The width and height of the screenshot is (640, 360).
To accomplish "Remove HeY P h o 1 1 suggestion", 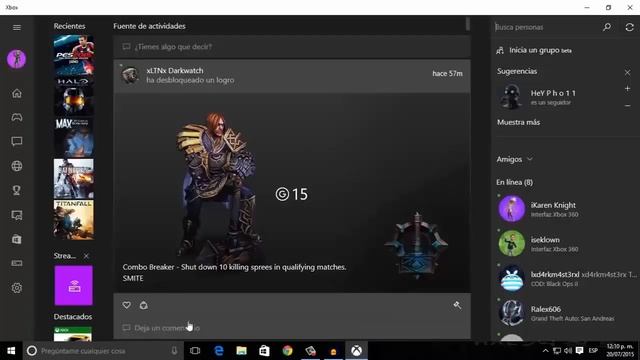I will point(627,106).
